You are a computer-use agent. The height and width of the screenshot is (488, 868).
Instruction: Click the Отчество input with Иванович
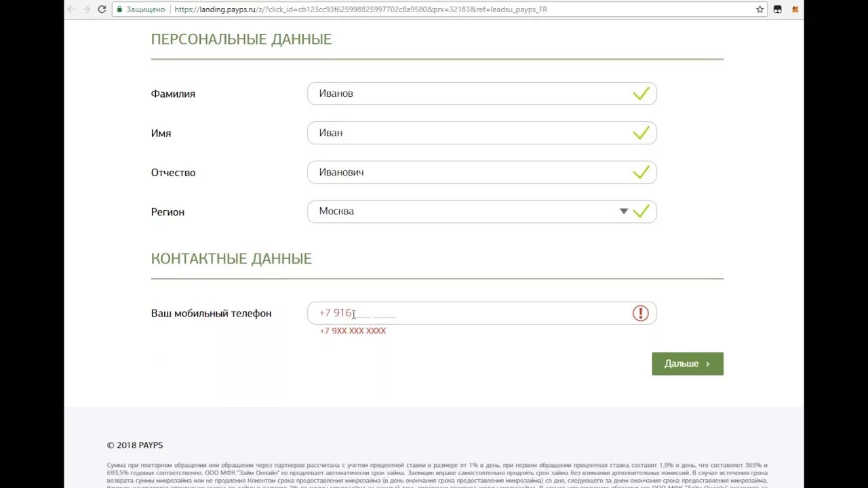482,172
